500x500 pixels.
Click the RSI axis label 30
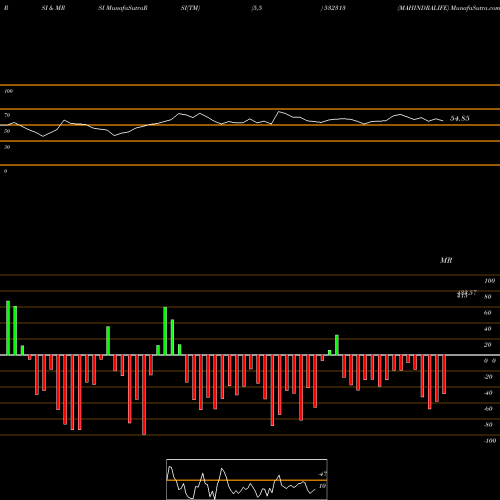click(x=7, y=147)
